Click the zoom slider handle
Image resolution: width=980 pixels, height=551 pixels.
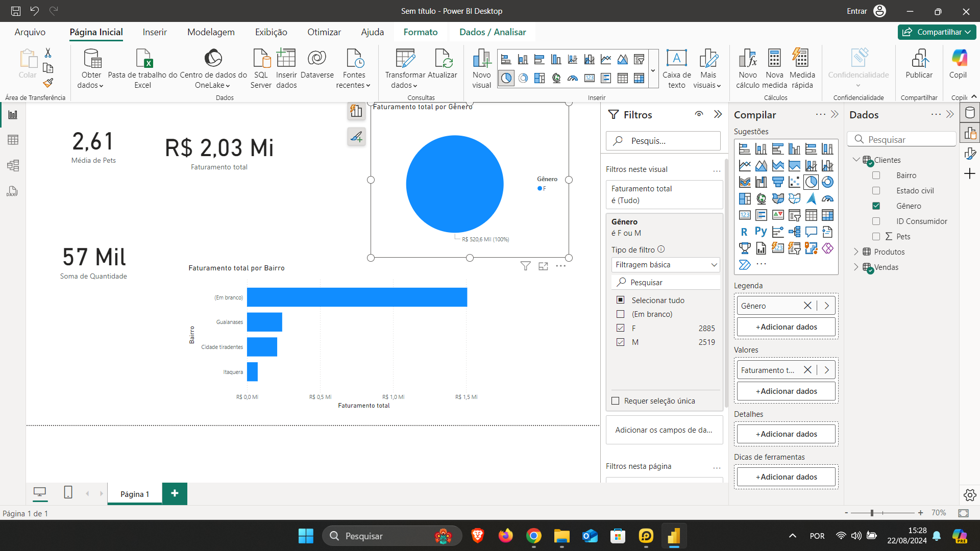(x=872, y=513)
